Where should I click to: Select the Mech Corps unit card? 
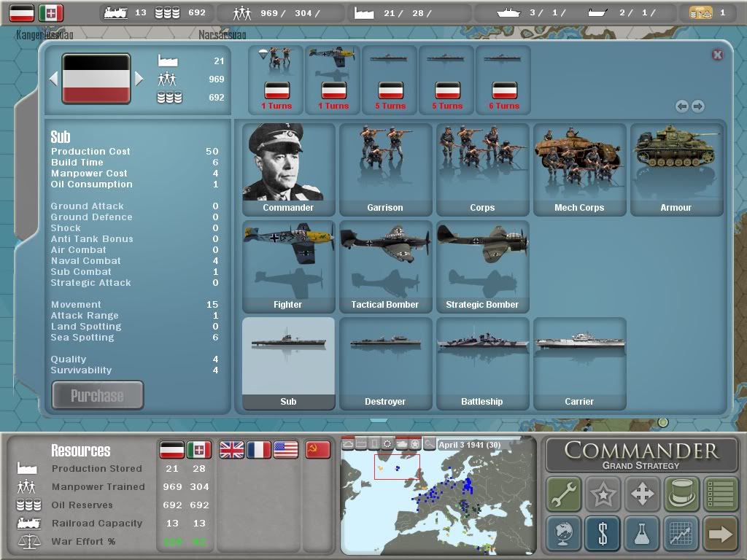click(x=580, y=170)
